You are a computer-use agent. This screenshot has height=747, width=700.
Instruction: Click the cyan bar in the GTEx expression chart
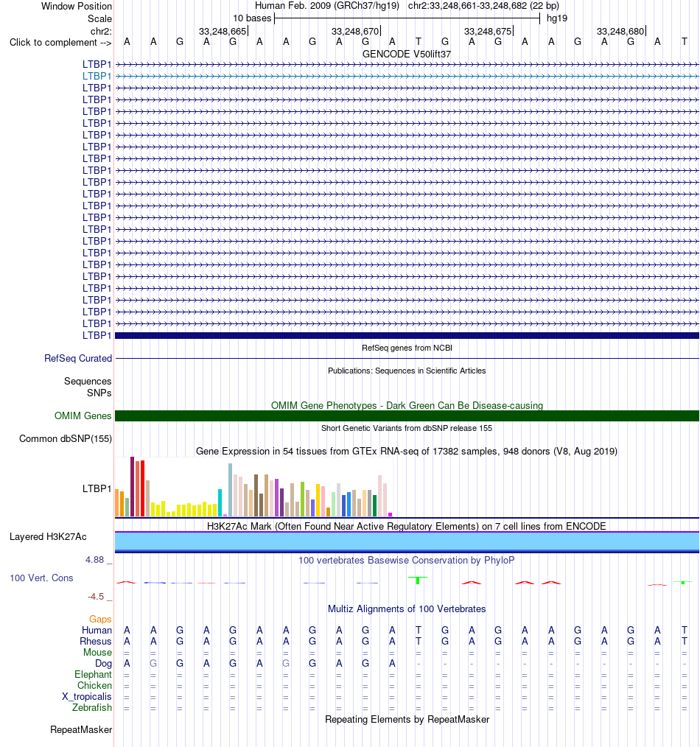[x=220, y=502]
